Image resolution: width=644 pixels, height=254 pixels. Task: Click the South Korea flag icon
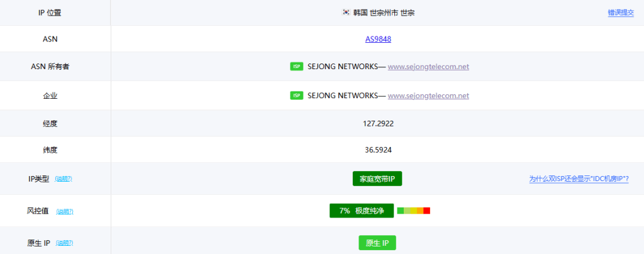(x=346, y=13)
